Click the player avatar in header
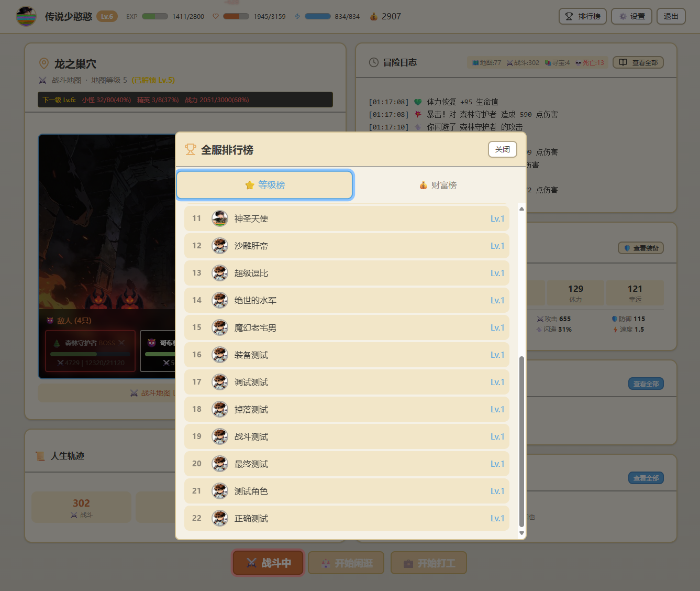 [x=26, y=16]
